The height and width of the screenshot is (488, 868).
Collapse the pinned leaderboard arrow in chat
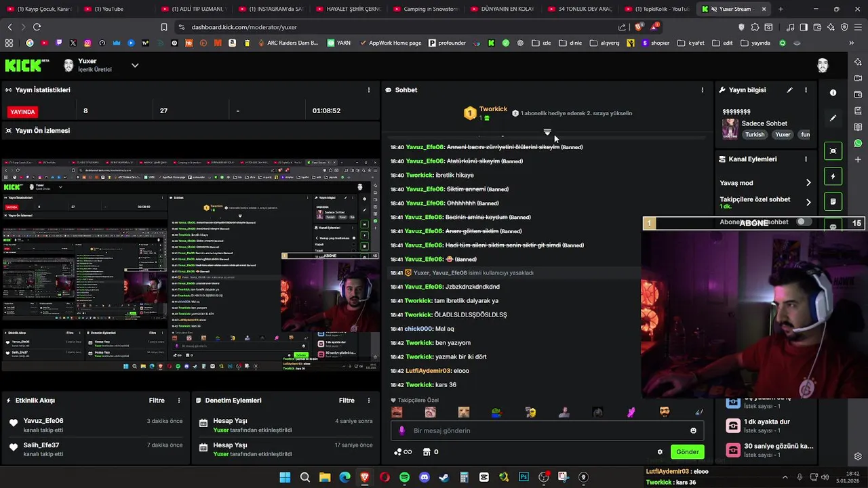[547, 131]
